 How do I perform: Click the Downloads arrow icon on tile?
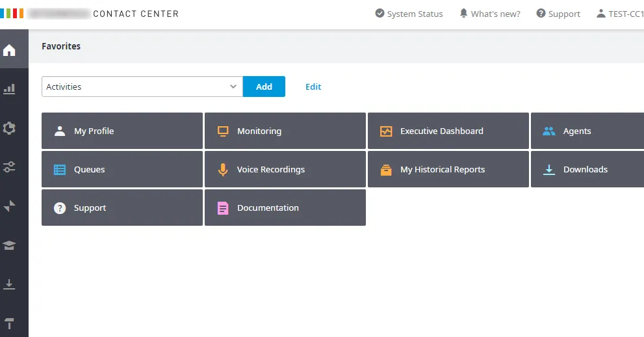(x=549, y=169)
